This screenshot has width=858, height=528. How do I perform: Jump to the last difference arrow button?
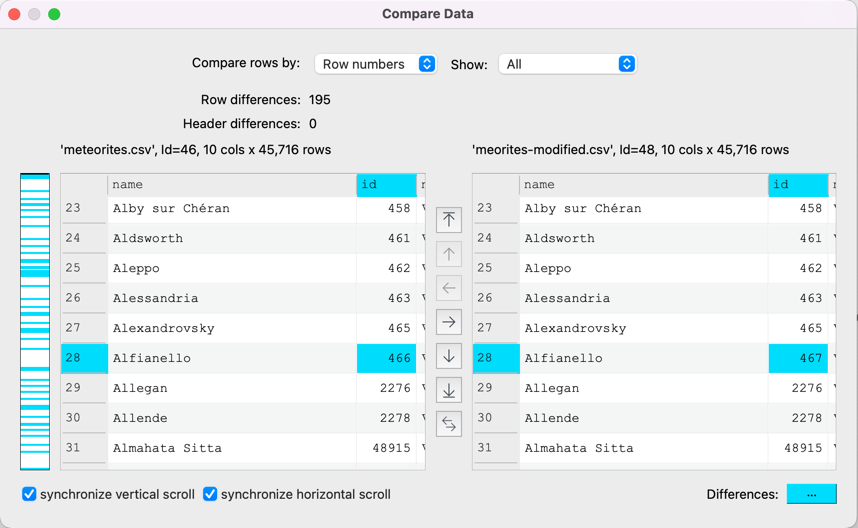(449, 390)
